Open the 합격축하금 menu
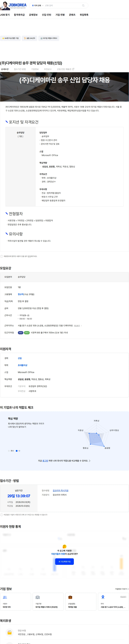Image resolution: width=129 pixels, height=644 pixels. click(19, 15)
